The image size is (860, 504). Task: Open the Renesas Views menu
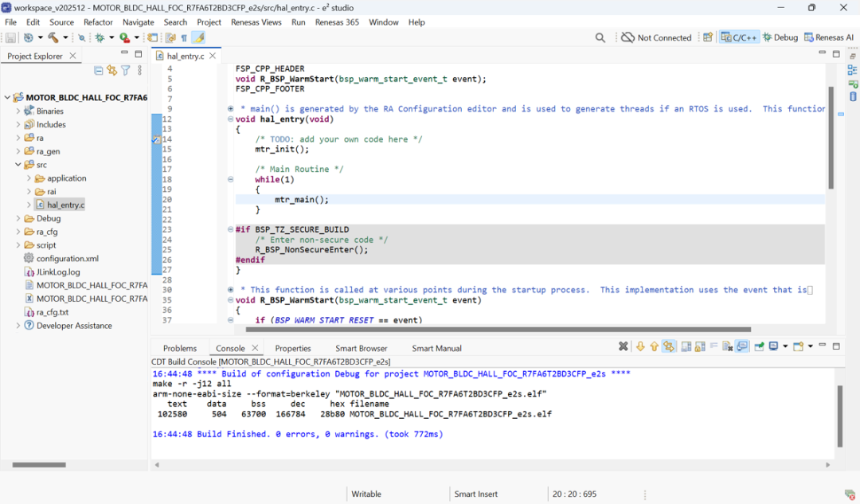pos(256,22)
